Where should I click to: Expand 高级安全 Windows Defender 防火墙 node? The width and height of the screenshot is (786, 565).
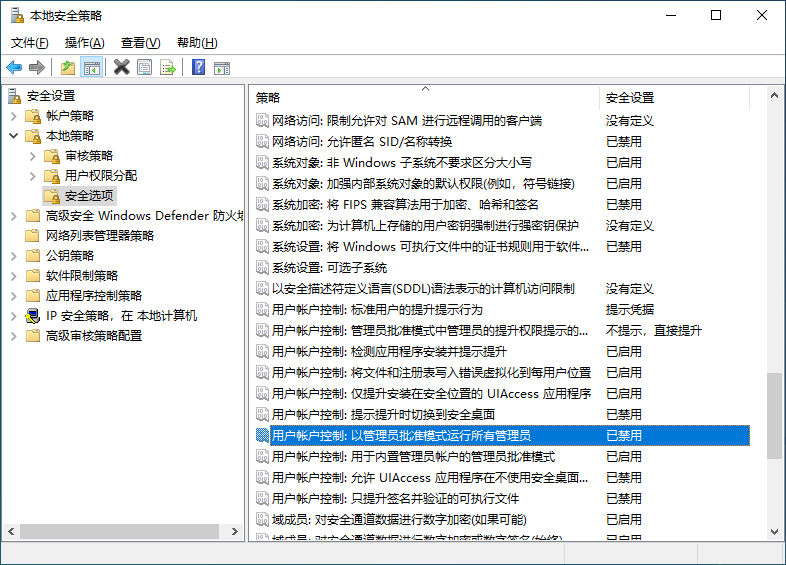(14, 216)
